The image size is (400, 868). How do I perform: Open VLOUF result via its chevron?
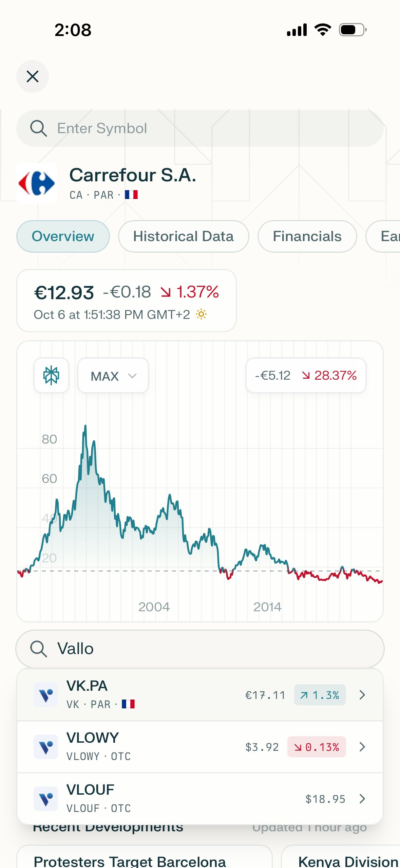pos(362,799)
